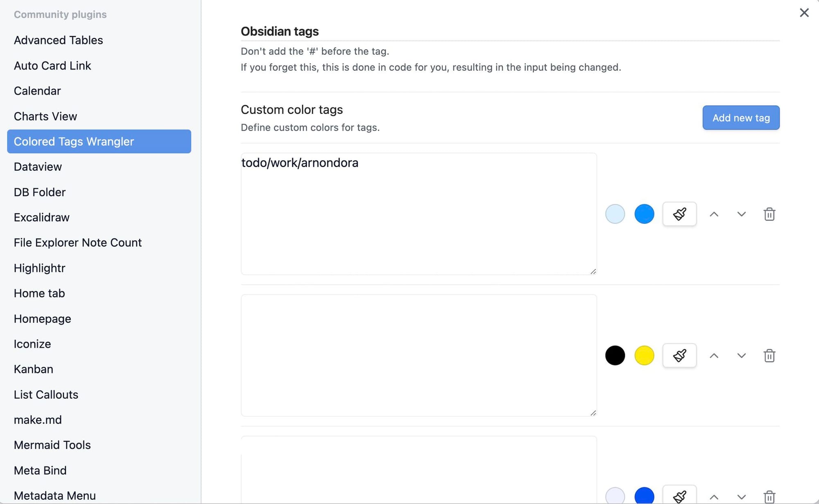Screen dimensions: 819x504
Task: Open the black color swatch picker
Action: pyautogui.click(x=615, y=355)
